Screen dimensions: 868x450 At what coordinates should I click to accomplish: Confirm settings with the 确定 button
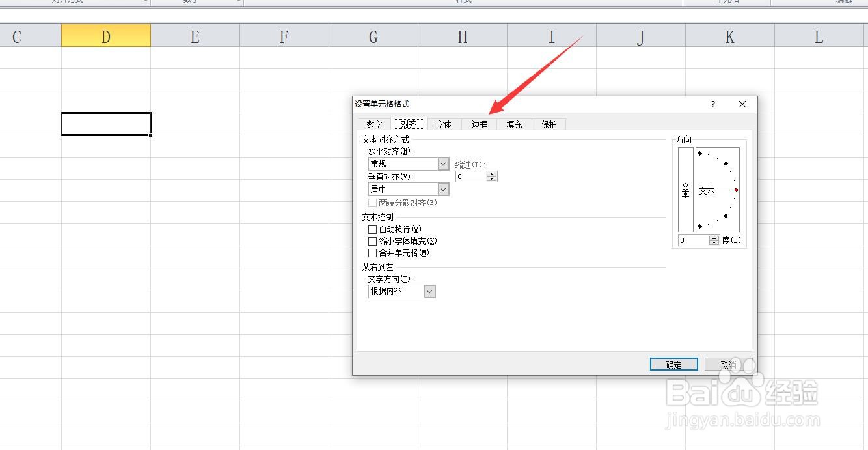[x=673, y=364]
